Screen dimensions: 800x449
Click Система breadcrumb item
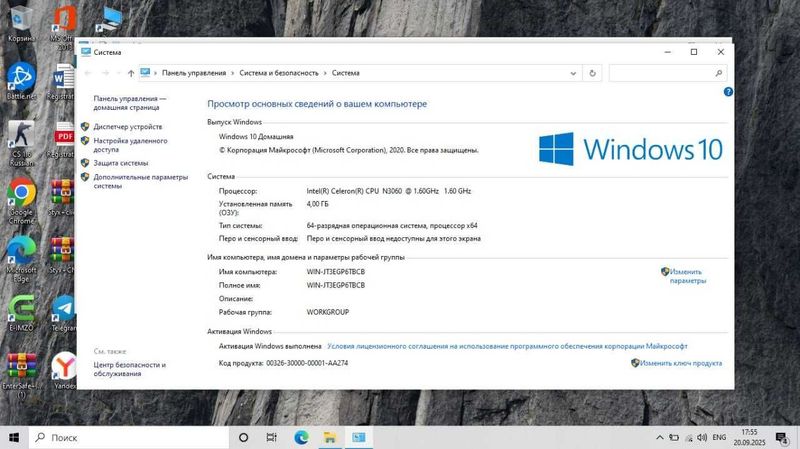click(x=345, y=73)
